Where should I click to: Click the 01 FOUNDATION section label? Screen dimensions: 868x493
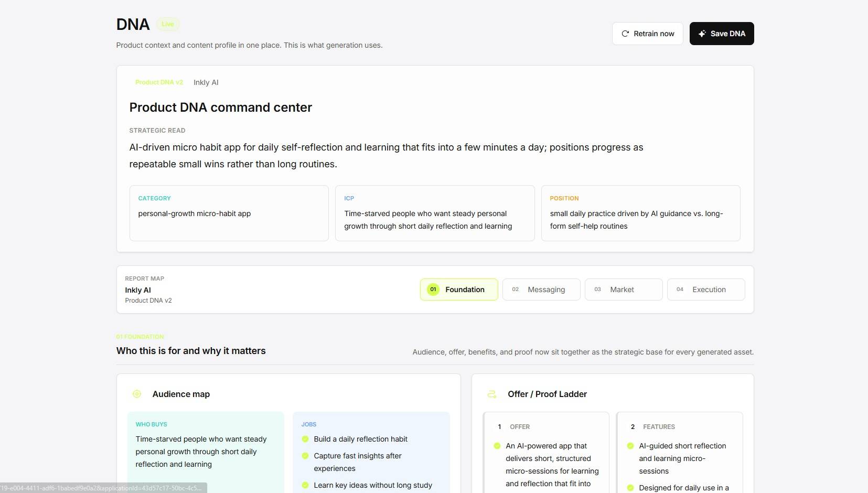click(x=140, y=337)
